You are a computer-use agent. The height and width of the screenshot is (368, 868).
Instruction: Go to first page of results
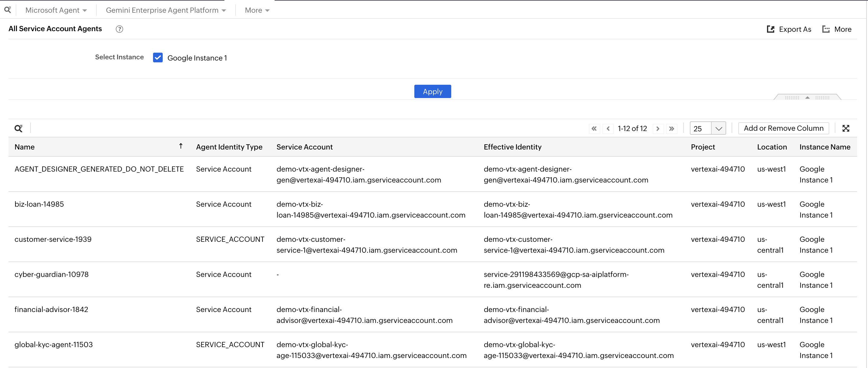(594, 129)
